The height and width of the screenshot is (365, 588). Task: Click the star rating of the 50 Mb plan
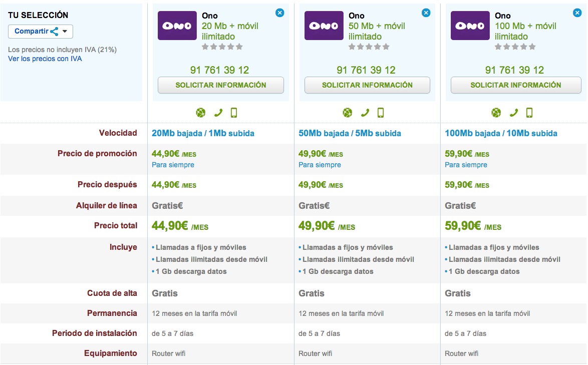369,47
